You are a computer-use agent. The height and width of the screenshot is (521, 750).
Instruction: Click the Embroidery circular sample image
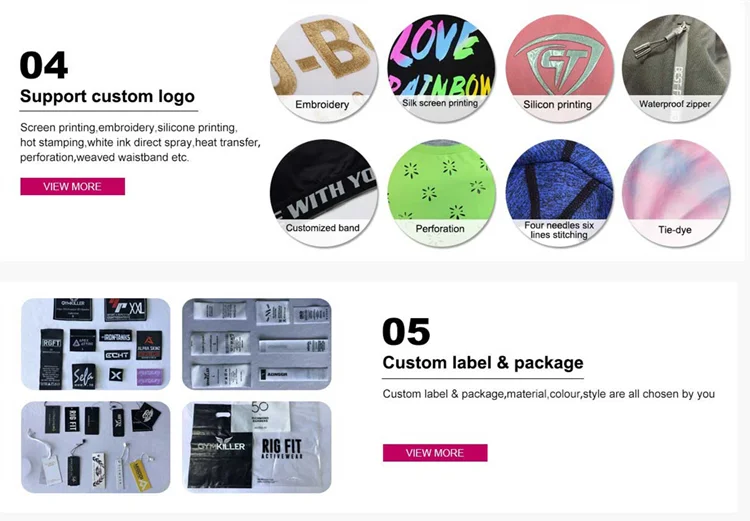pyautogui.click(x=323, y=67)
